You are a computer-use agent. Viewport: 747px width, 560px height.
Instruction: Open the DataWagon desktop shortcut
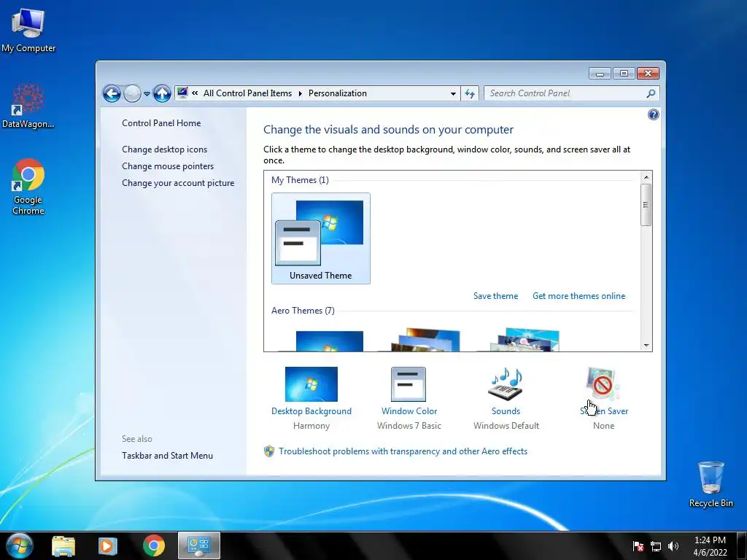[28, 106]
